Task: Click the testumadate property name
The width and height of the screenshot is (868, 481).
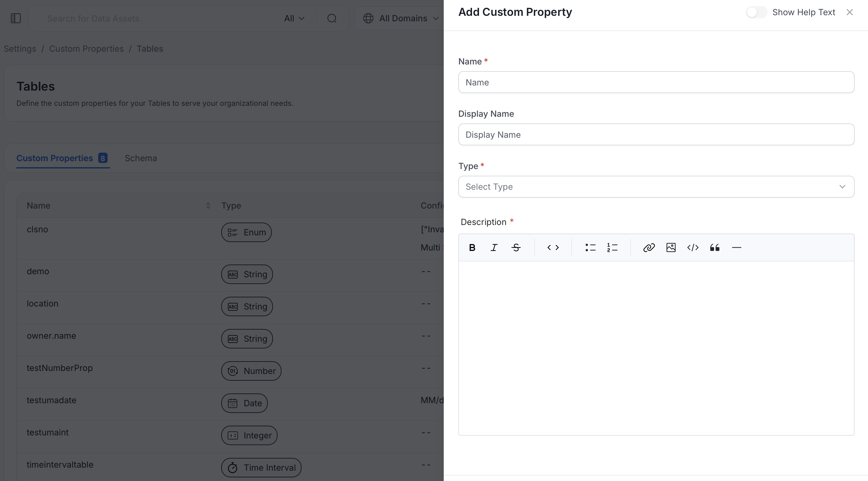Action: point(52,400)
